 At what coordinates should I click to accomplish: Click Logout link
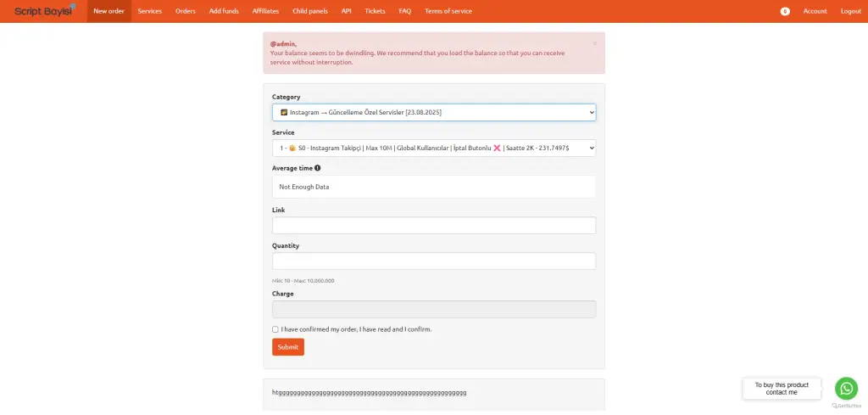pyautogui.click(x=851, y=11)
